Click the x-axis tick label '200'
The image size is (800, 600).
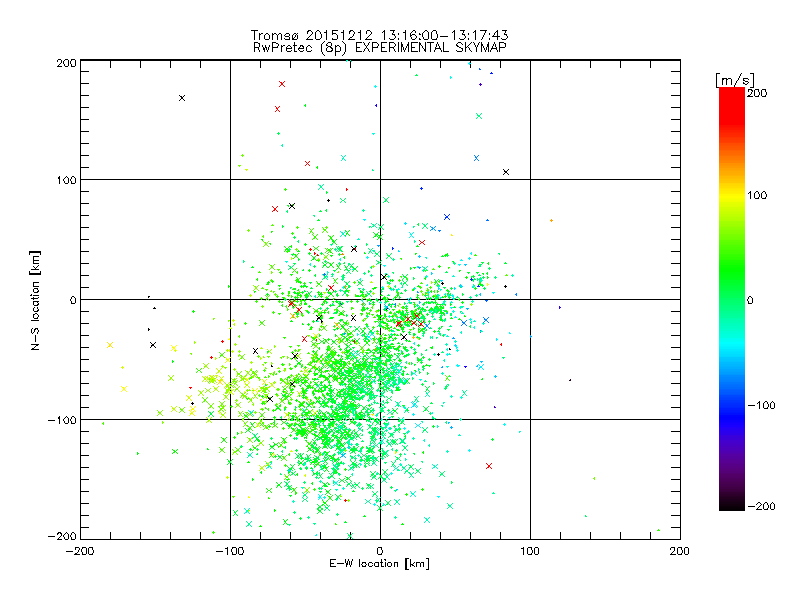(680, 551)
